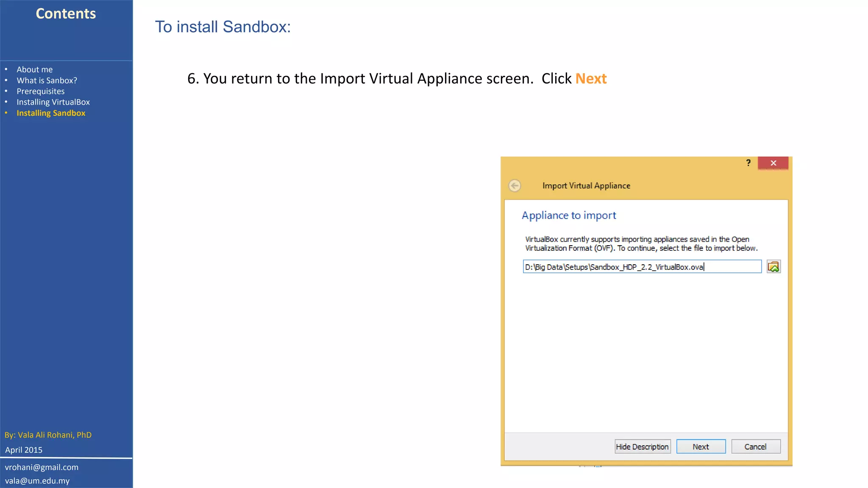Viewport: 868px width, 488px height.
Task: Click the vrohani@gmail.com email text
Action: point(42,467)
